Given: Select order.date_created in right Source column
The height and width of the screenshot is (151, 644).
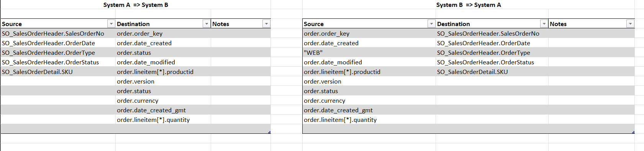Looking at the screenshot, I should tap(369, 43).
